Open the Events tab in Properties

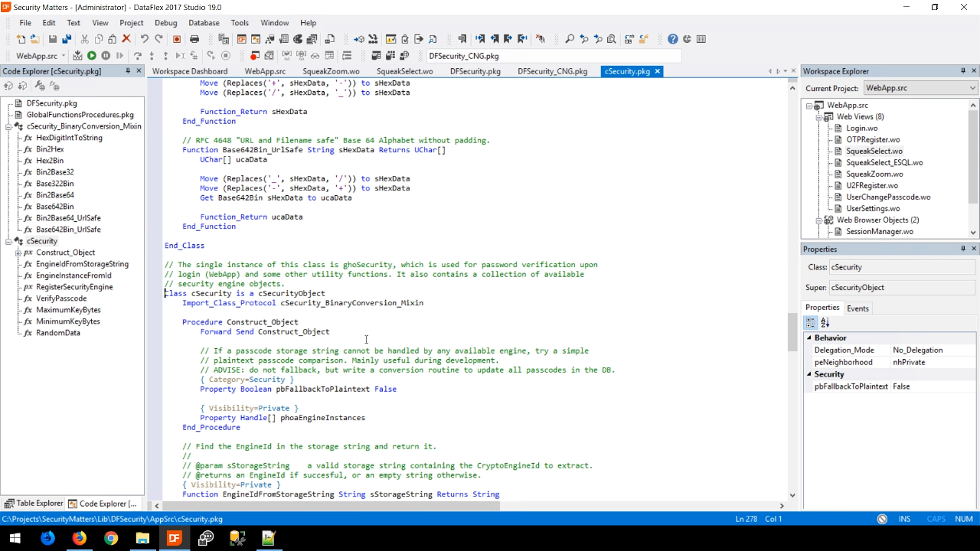coord(857,308)
